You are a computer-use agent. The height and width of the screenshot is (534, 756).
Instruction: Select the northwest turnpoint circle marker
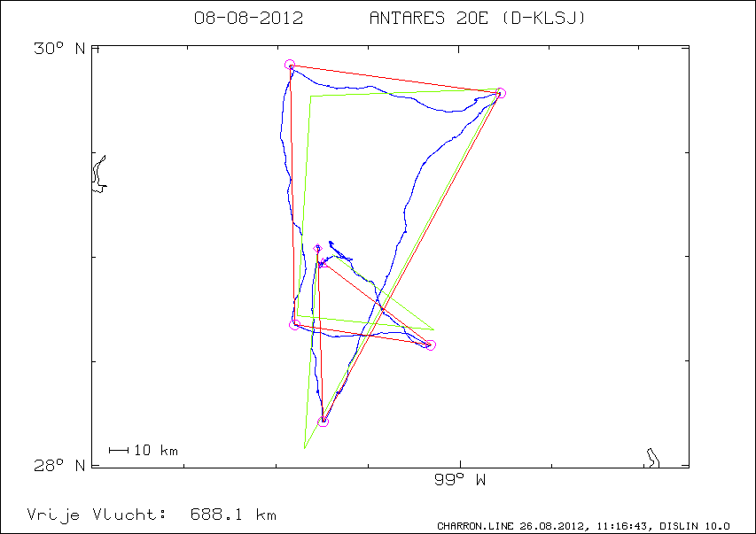click(x=289, y=65)
